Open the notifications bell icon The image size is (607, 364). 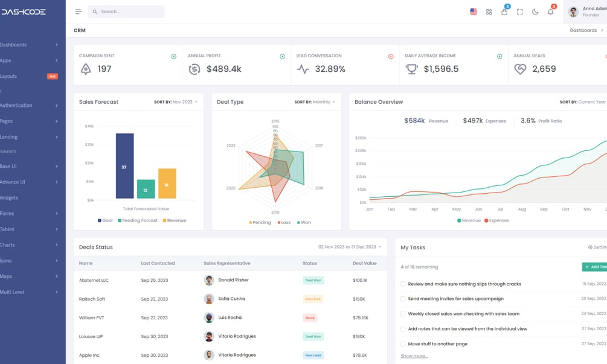click(550, 12)
